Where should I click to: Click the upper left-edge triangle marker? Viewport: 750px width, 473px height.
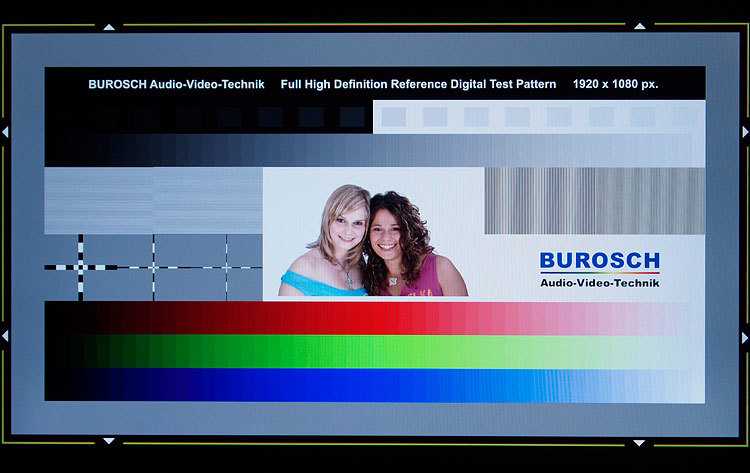[x=5, y=132]
